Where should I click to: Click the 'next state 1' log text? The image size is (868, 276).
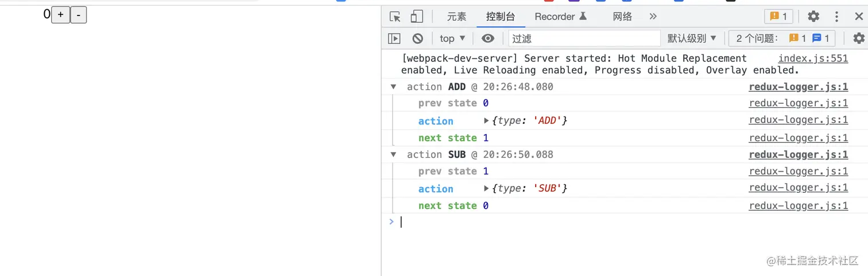[x=454, y=138]
